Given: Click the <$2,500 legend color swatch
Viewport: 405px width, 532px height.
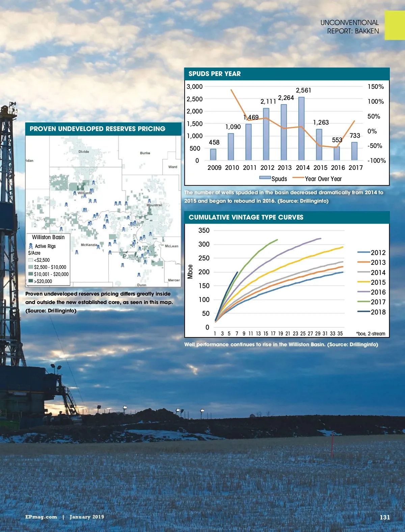Looking at the screenshot, I should (x=30, y=260).
